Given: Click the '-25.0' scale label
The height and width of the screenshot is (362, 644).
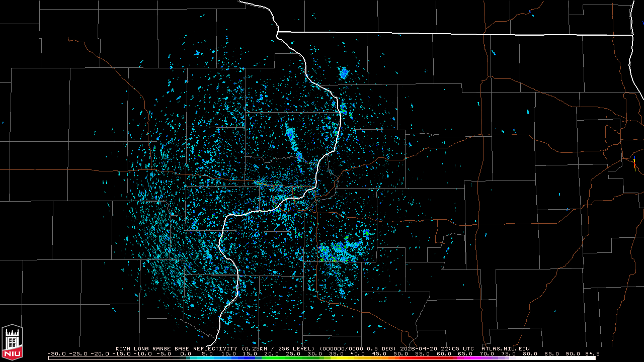Looking at the screenshot, I should [x=78, y=353].
